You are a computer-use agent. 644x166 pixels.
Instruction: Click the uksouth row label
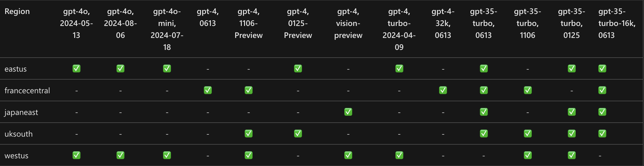point(19,134)
